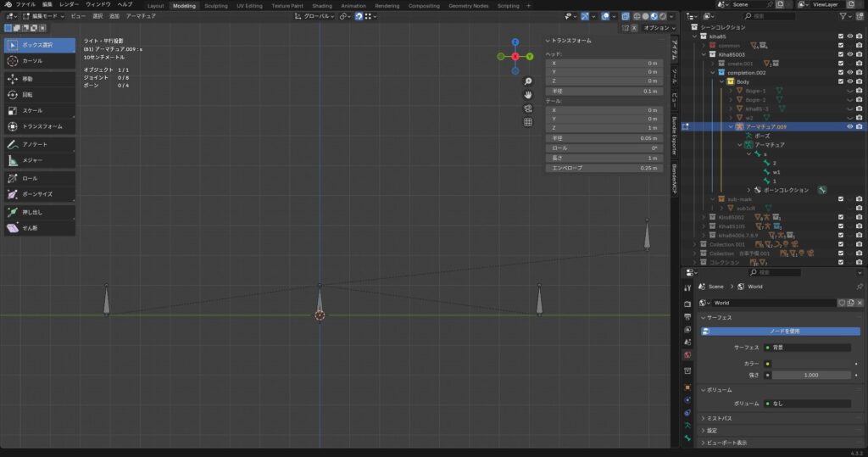Toggle visibility eye for アーマチュア.009
Image resolution: width=868 pixels, height=457 pixels.
tap(849, 126)
